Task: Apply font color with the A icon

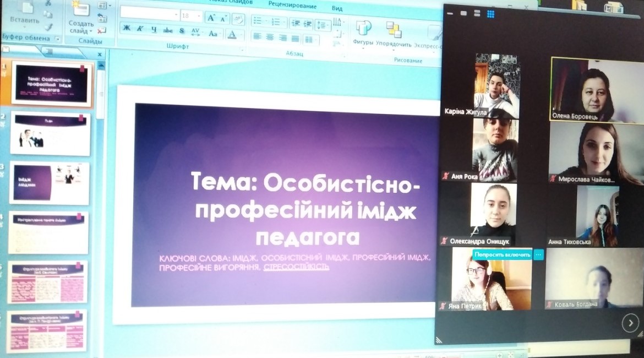Action: coord(232,35)
